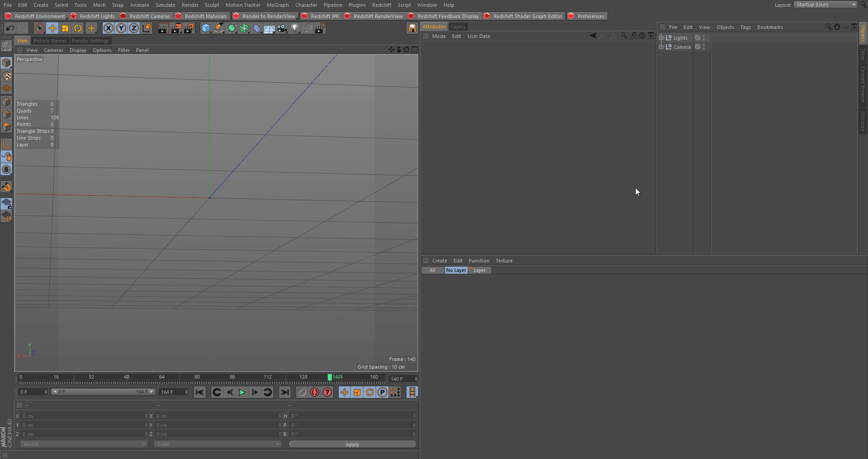This screenshot has height=459, width=868.
Task: Toggle Lights layer visibility dots
Action: [x=704, y=38]
